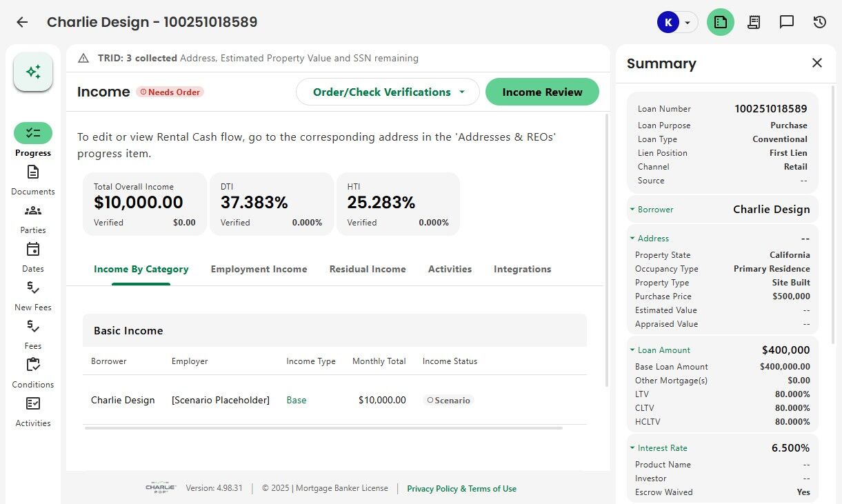Viewport: 842px width, 504px height.
Task: Open the New Fees sidebar icon
Action: (x=33, y=288)
